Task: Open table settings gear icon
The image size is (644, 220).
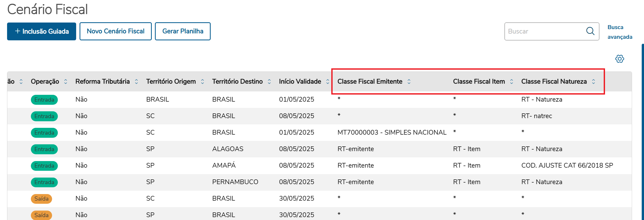Action: pyautogui.click(x=619, y=59)
